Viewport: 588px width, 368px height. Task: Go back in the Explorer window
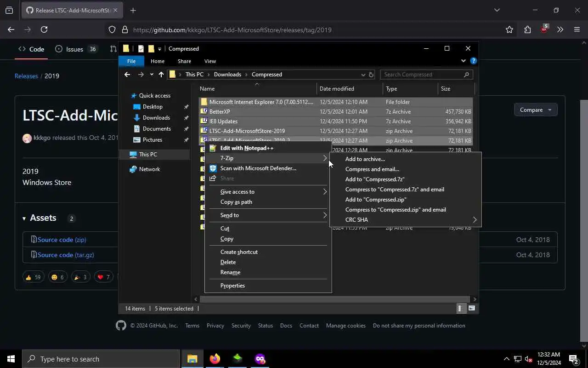[x=127, y=75]
